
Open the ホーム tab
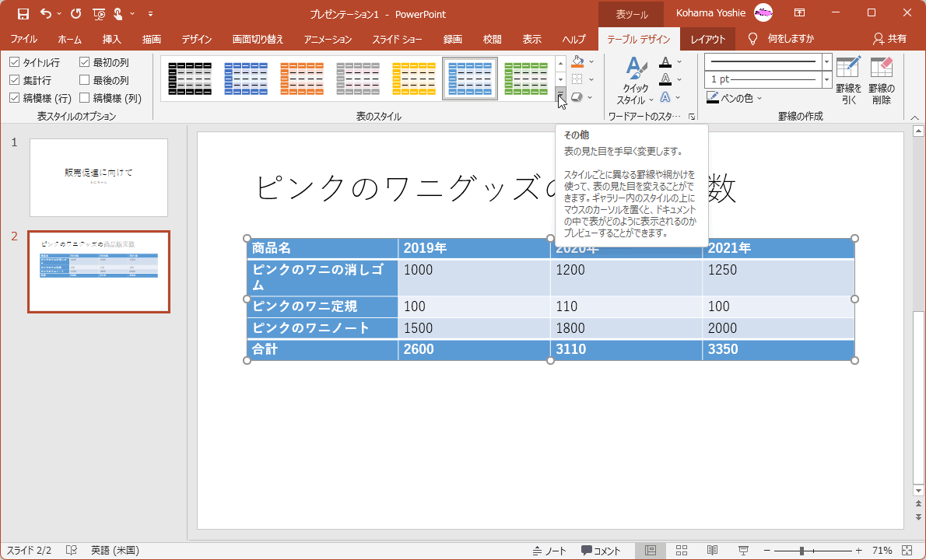coord(70,39)
